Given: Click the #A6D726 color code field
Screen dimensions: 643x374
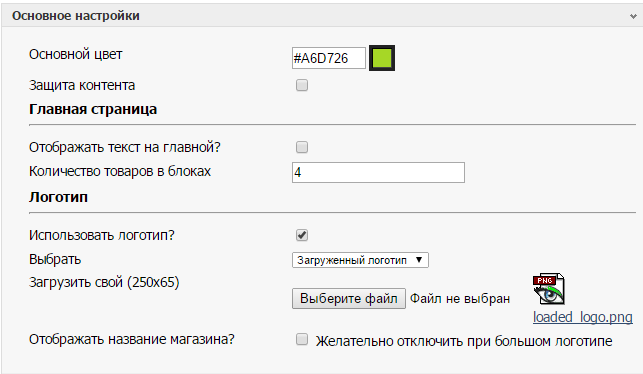Looking at the screenshot, I should (328, 58).
